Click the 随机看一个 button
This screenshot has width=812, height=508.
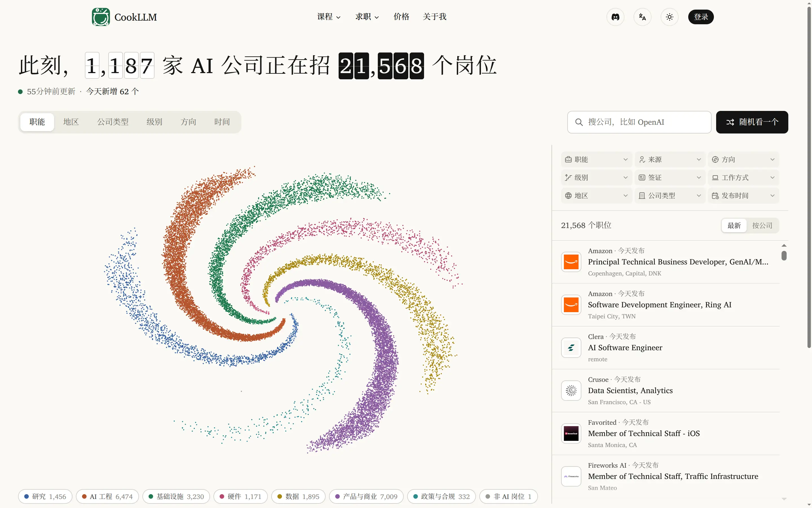(x=752, y=122)
